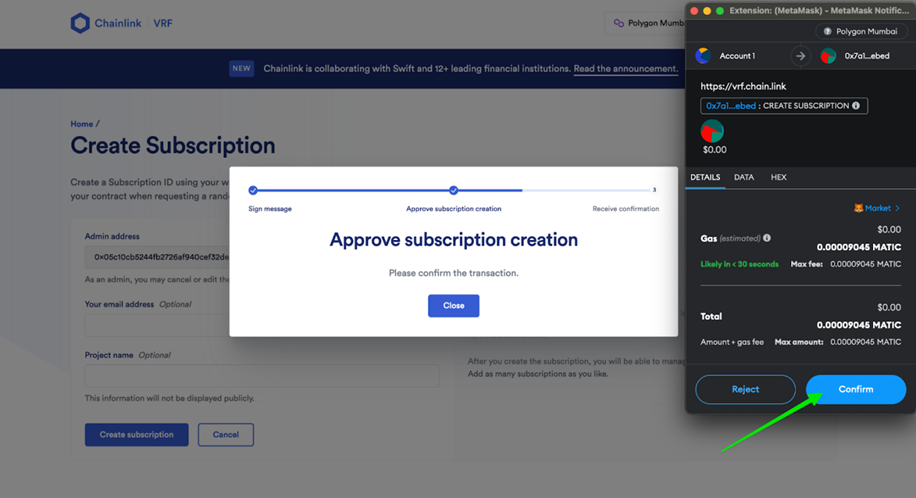The width and height of the screenshot is (916, 498).
Task: Close the Approve subscription creation dialog
Action: [x=453, y=306]
